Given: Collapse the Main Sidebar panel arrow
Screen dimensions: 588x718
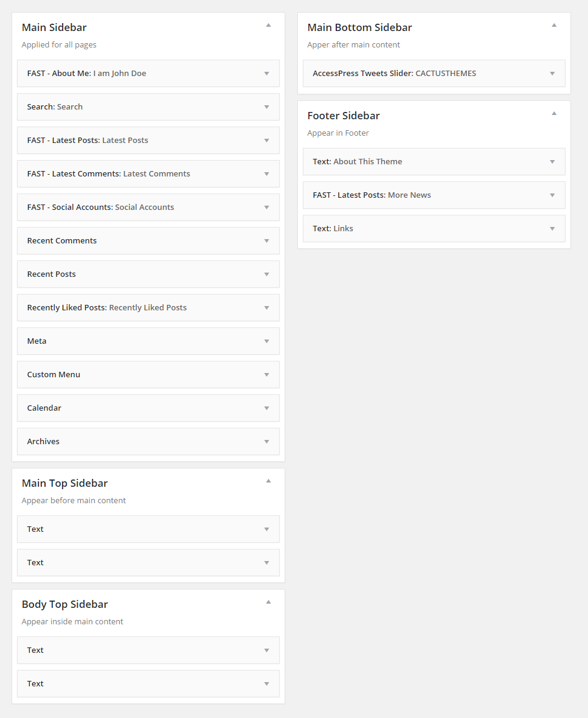Looking at the screenshot, I should point(268,26).
